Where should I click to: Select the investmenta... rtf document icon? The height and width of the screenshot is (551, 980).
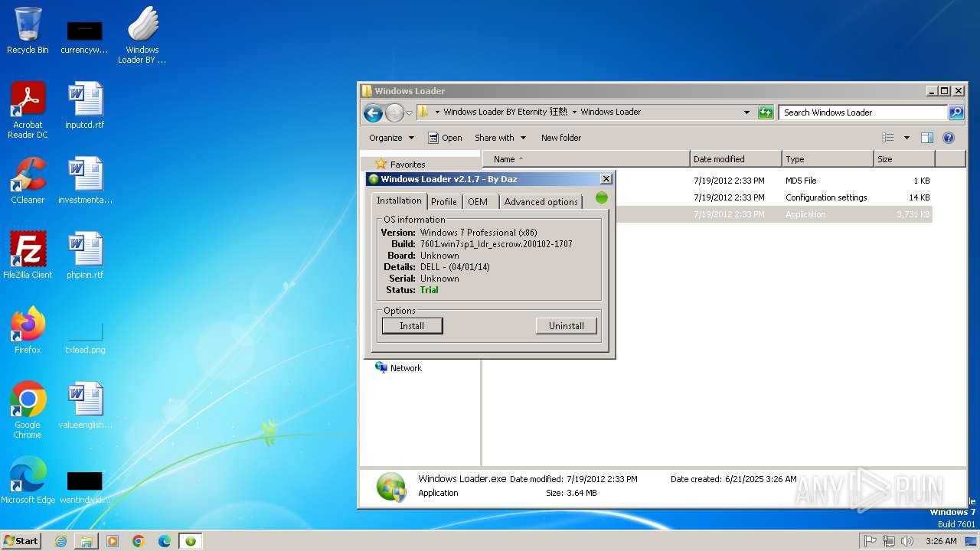(85, 181)
